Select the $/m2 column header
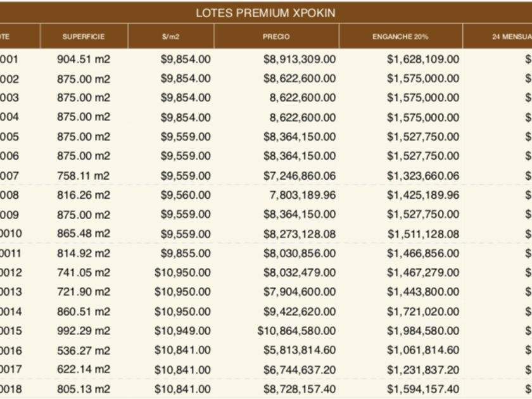Image resolution: width=532 pixels, height=399 pixels. pyautogui.click(x=170, y=37)
